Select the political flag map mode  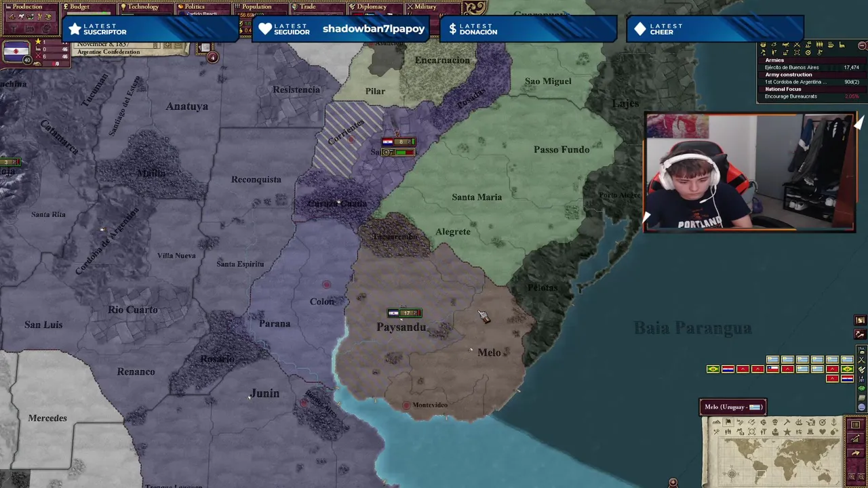728,422
